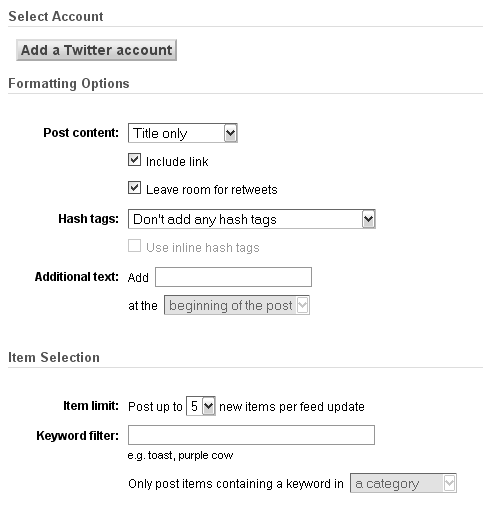Open the Item limit number dropdown

(201, 406)
